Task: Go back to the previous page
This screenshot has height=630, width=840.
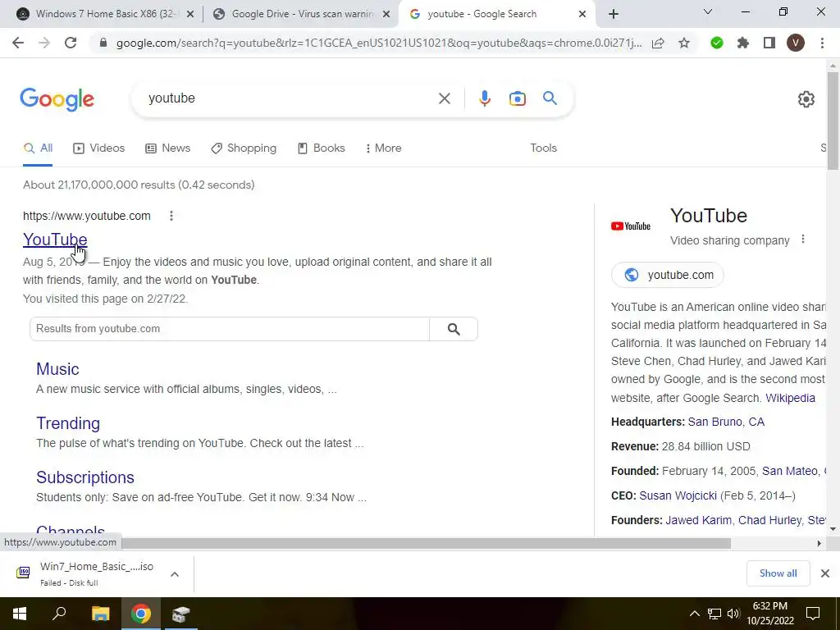Action: [x=18, y=43]
